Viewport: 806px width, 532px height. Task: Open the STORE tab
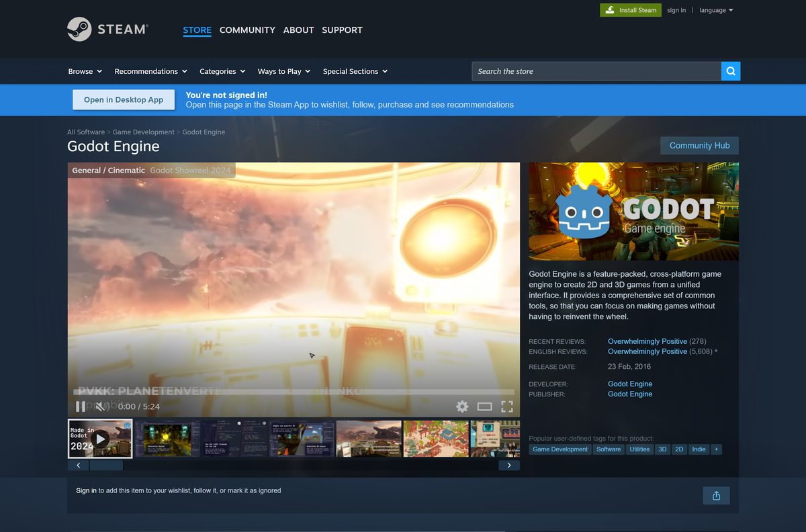(197, 30)
